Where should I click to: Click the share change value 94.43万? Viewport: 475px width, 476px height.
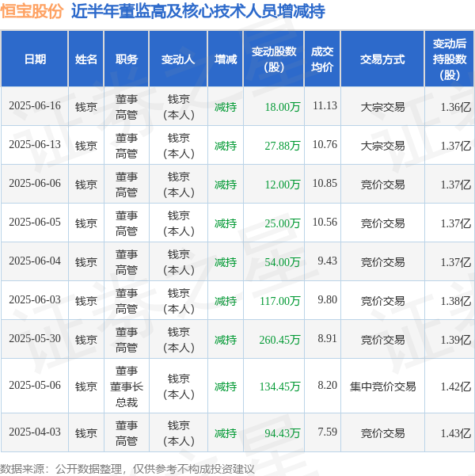coord(283,433)
